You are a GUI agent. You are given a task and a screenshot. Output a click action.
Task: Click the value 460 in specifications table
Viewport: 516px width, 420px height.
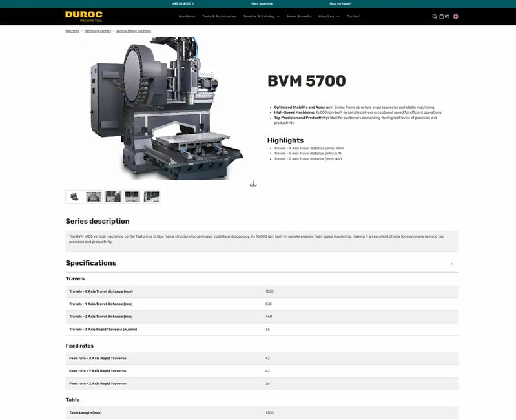(x=269, y=317)
